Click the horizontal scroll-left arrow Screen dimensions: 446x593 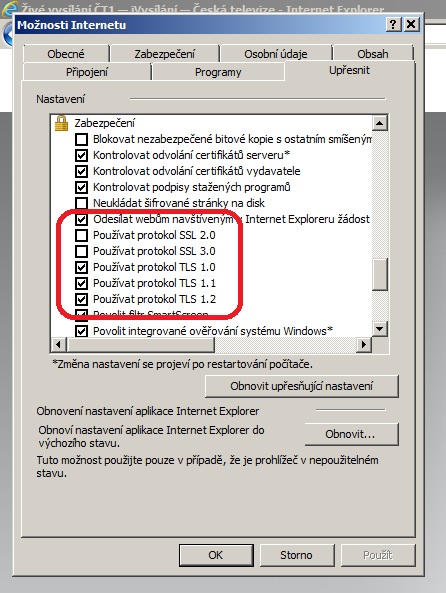point(59,345)
